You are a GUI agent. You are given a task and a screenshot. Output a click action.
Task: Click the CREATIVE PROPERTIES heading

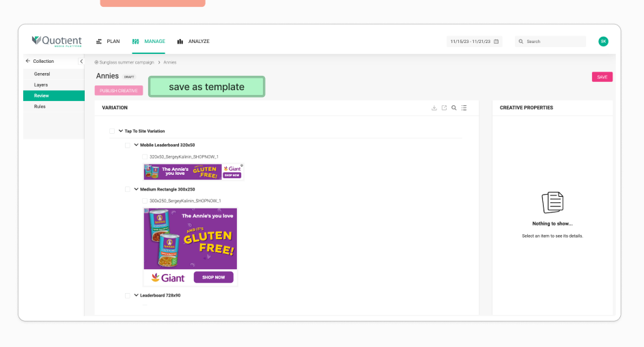click(x=526, y=108)
